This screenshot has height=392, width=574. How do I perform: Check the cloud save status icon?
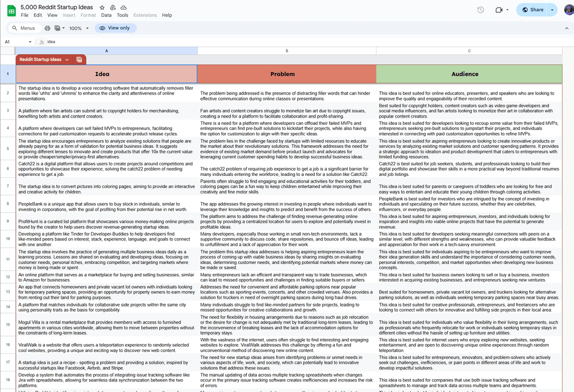click(x=123, y=8)
